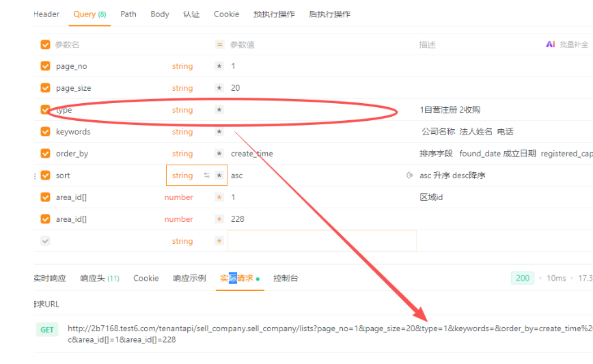The width and height of the screenshot is (593, 364).
Task: Open type dropdown on empty parameter row
Action: [x=182, y=241]
